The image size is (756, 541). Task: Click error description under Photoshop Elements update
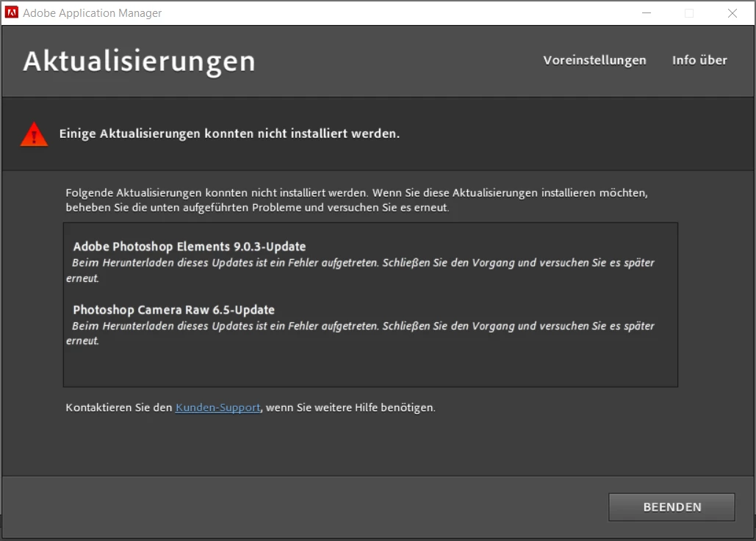pyautogui.click(x=360, y=270)
